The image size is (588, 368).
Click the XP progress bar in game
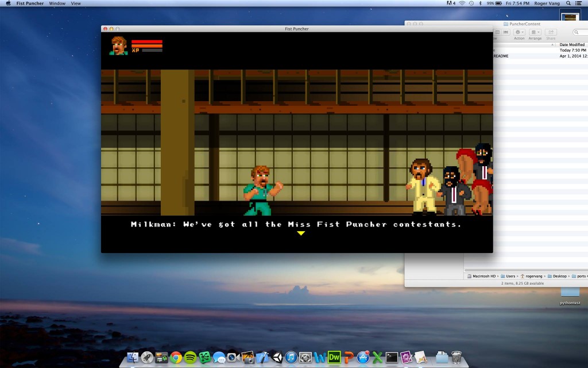click(x=152, y=51)
